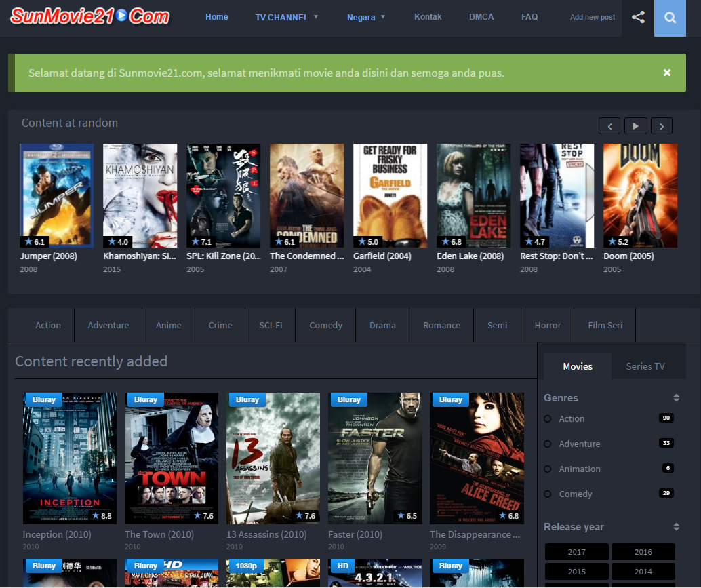Viewport: 701px width, 588px height.
Task: Click the SunMovie21.Com logo
Action: [90, 16]
